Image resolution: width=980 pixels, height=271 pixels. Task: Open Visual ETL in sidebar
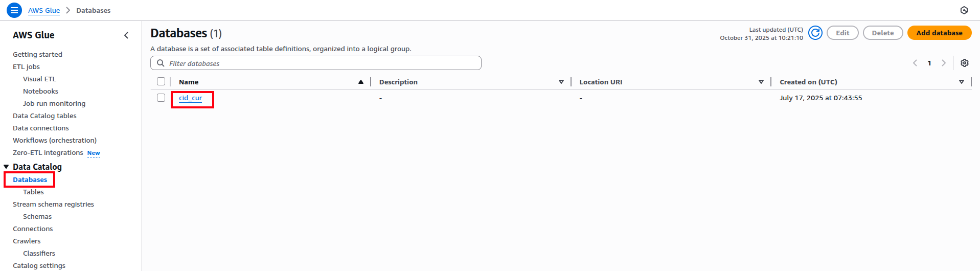(x=39, y=79)
